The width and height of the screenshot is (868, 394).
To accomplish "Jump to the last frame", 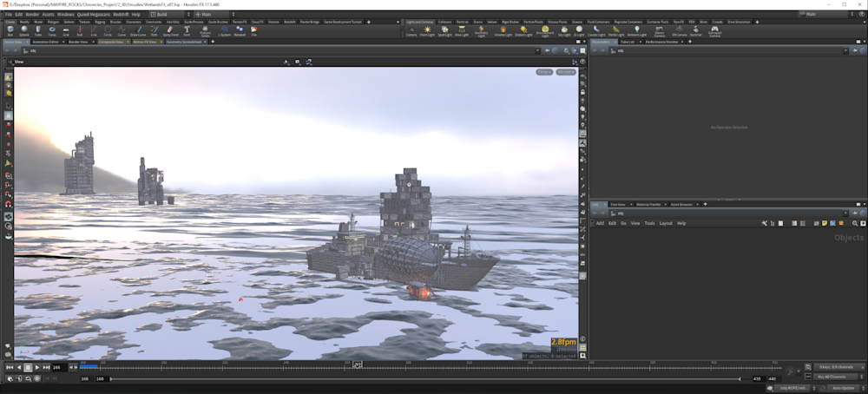I will click(47, 367).
